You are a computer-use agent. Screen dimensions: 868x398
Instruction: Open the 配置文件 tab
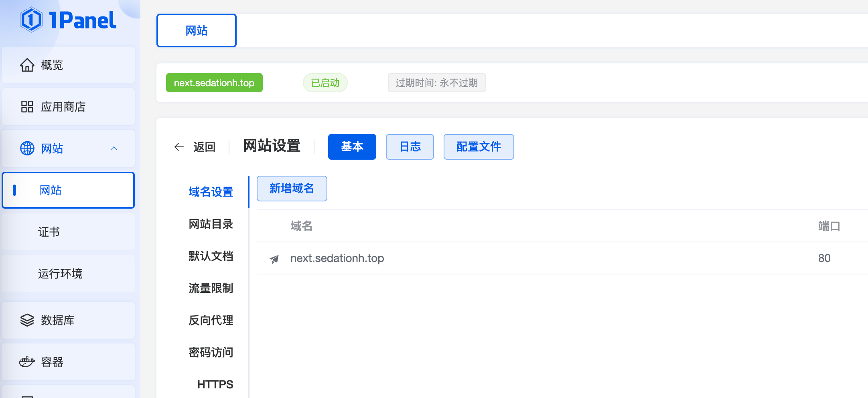click(x=479, y=147)
